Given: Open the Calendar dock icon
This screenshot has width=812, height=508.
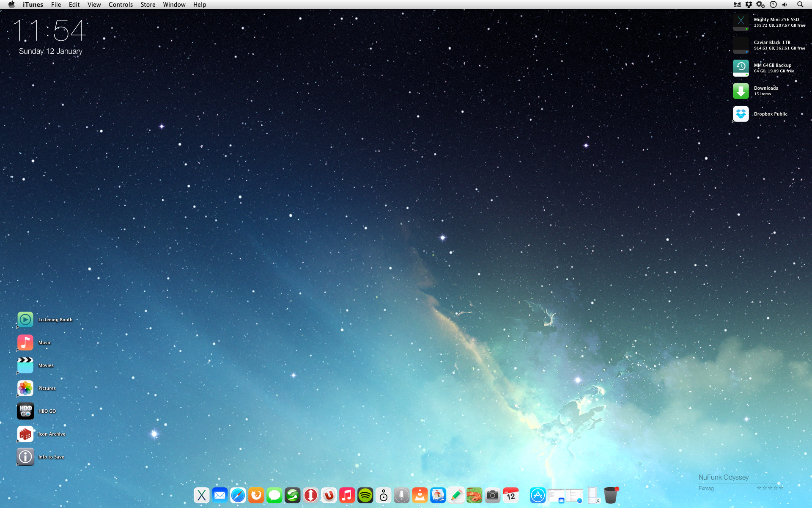Looking at the screenshot, I should tap(510, 495).
